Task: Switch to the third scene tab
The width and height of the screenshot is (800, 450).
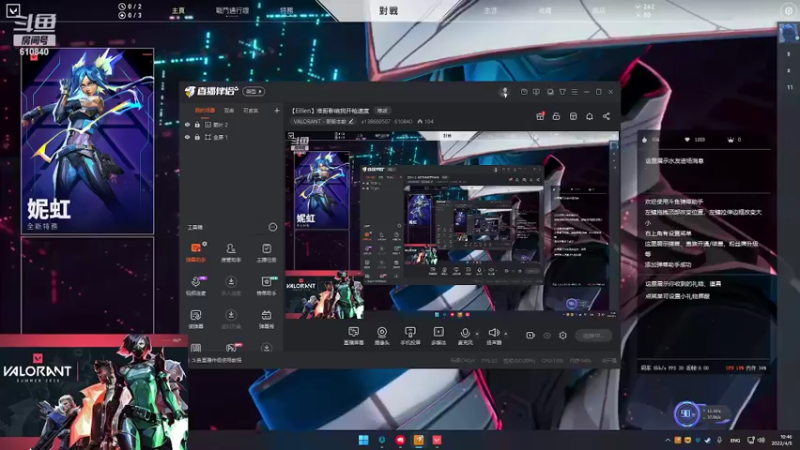Action: pos(251,110)
